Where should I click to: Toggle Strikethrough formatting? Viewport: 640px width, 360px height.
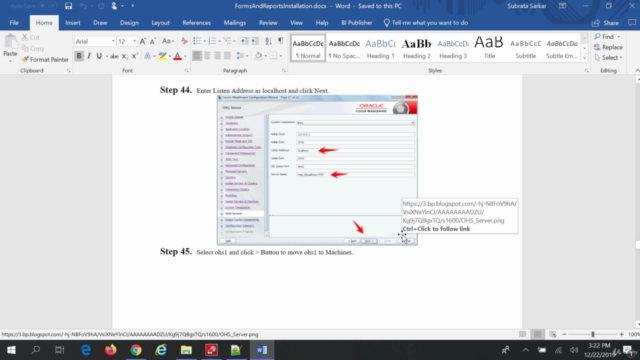(x=114, y=56)
